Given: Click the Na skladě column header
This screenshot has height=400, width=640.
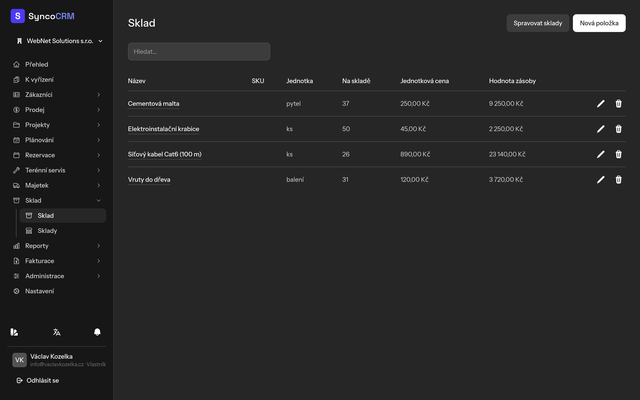Looking at the screenshot, I should click(356, 81).
